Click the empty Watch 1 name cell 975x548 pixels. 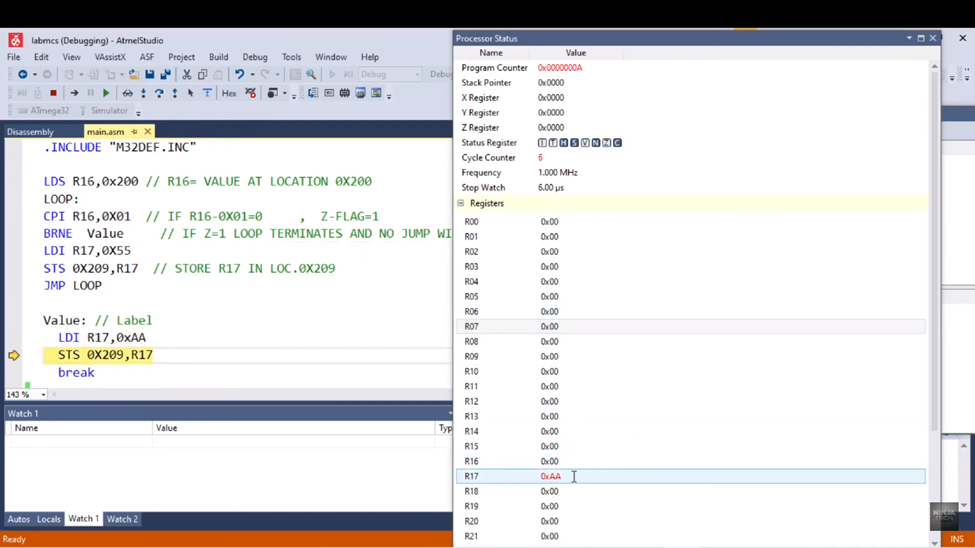[x=79, y=442]
